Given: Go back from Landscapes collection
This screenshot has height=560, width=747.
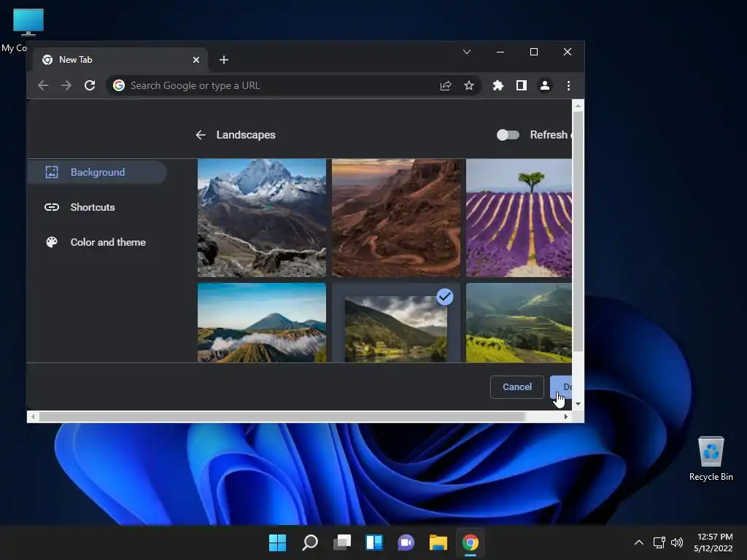Looking at the screenshot, I should [201, 135].
